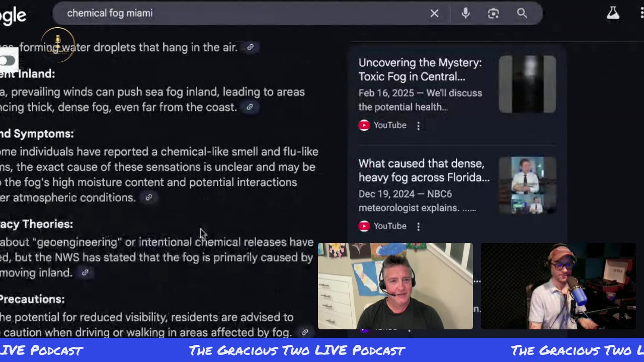
Task: Start voice search with the microphone icon
Action: coord(465,14)
